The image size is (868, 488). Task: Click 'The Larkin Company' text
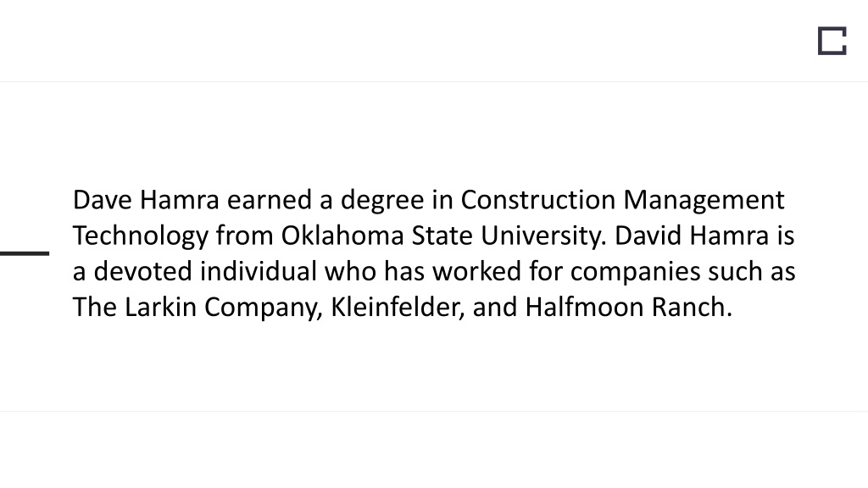(197, 308)
